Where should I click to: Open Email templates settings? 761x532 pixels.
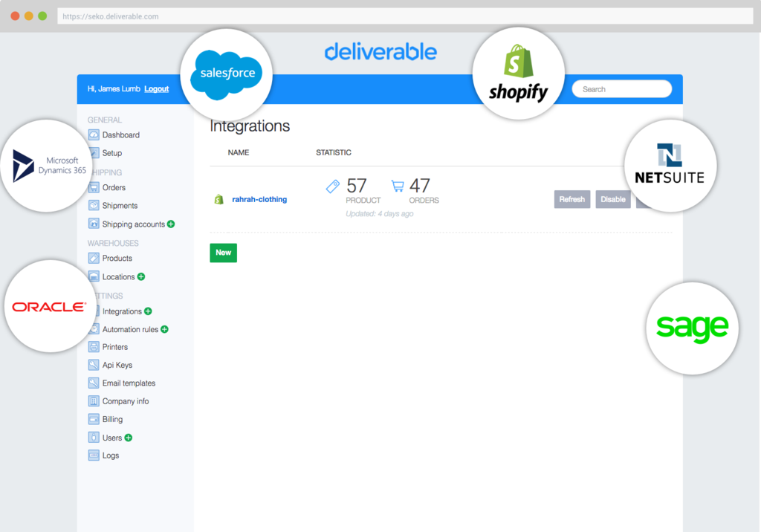pos(129,383)
